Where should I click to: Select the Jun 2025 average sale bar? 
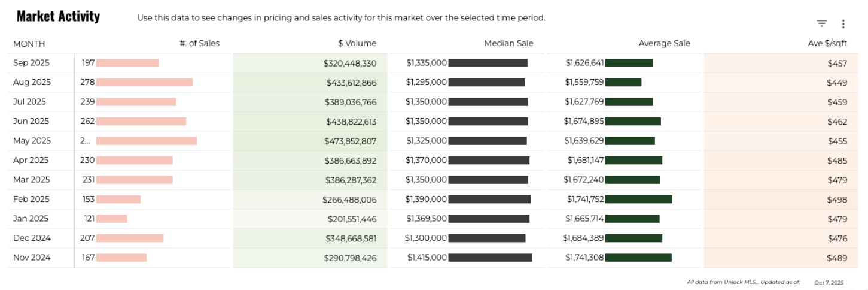(633, 122)
